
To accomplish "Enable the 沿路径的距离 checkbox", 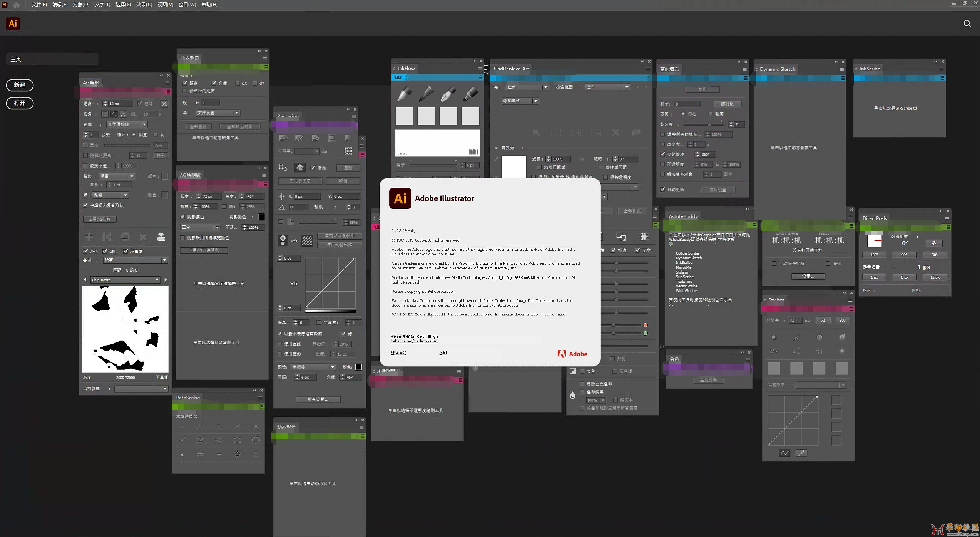I will (185, 91).
